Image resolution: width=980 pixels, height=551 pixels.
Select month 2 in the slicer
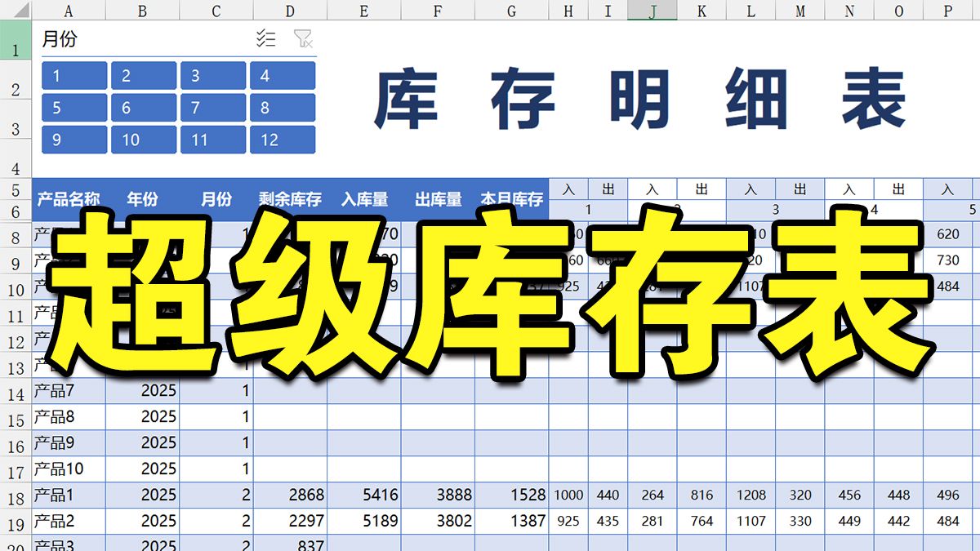click(143, 75)
